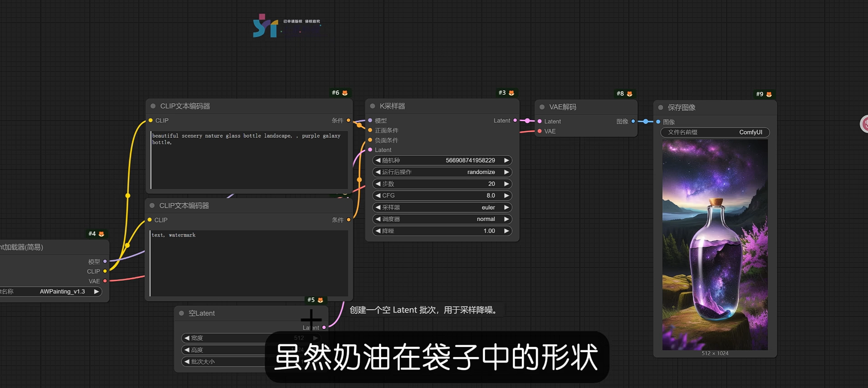Open the 调度器 normal selection field
Image resolution: width=868 pixels, height=388 pixels.
coord(442,219)
